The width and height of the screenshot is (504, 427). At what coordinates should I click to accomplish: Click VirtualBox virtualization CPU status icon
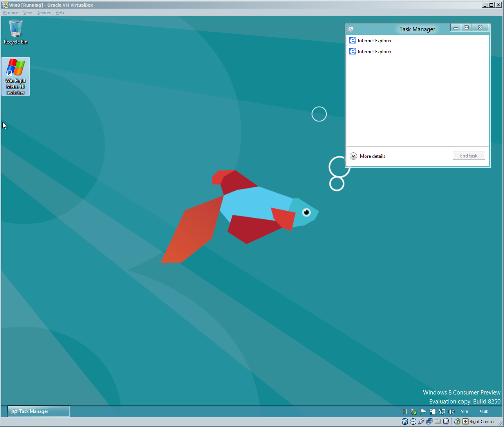446,422
